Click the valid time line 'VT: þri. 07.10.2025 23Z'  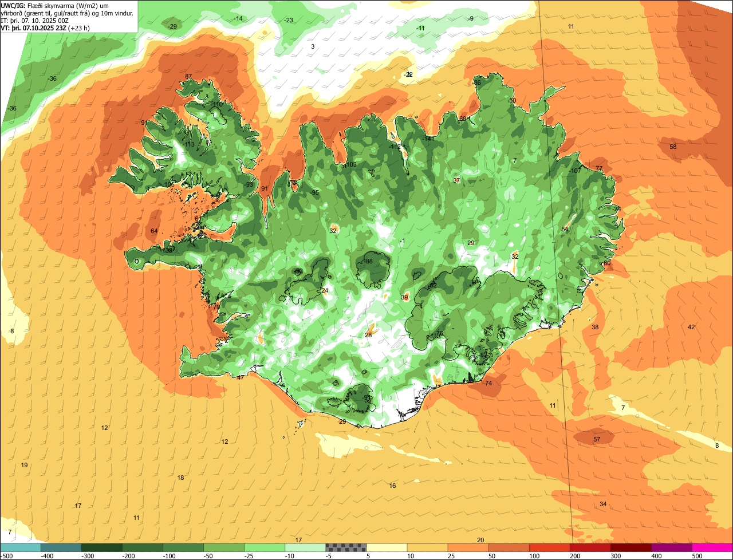pos(34,27)
